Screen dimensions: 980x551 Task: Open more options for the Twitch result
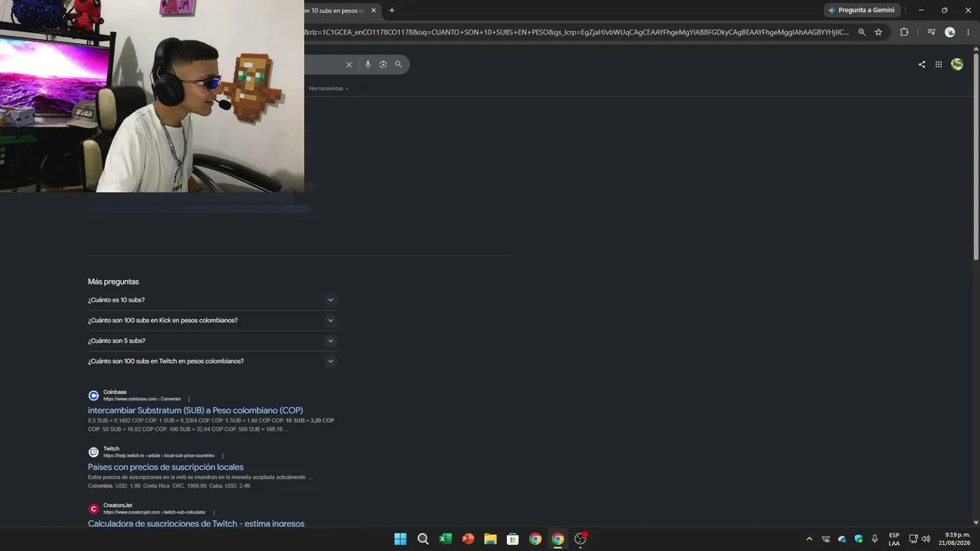(x=223, y=456)
